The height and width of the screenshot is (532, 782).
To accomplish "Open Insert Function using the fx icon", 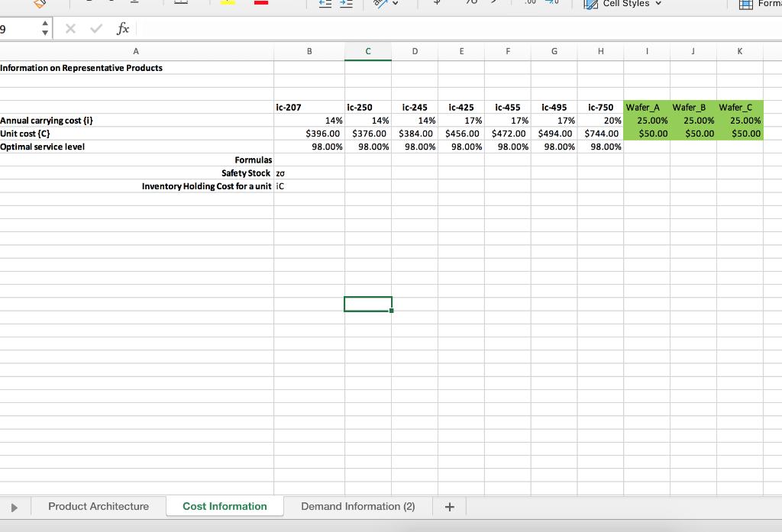I will pyautogui.click(x=122, y=29).
